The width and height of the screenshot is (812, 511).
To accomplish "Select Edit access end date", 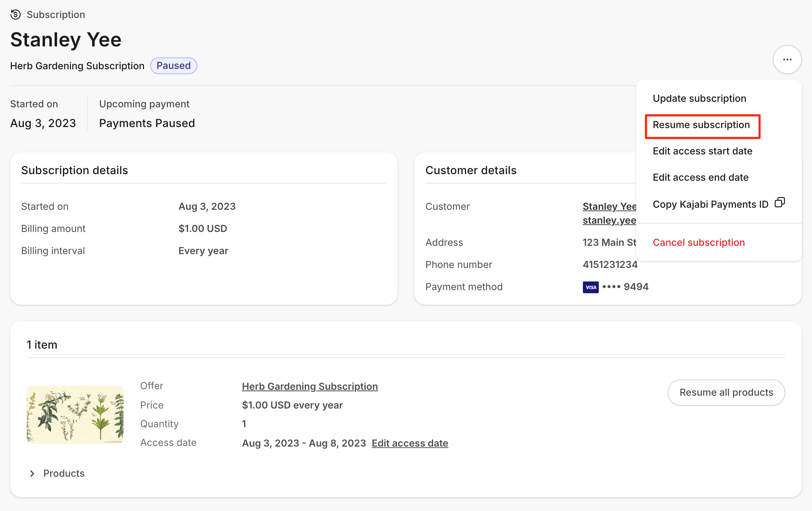I will 701,177.
